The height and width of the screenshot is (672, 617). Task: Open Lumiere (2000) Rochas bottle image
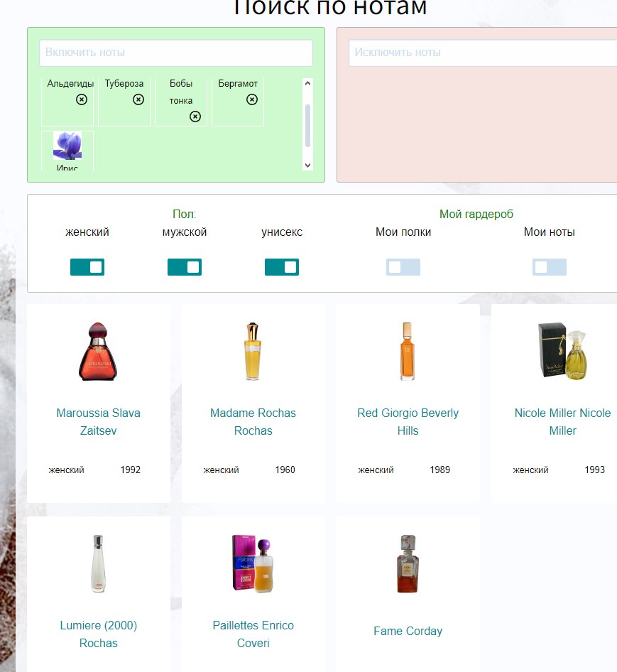[x=98, y=563]
